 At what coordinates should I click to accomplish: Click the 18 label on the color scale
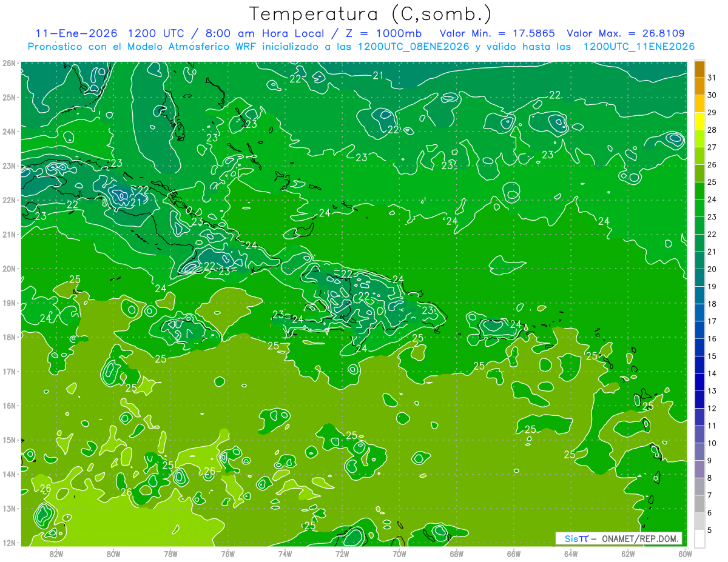[712, 304]
